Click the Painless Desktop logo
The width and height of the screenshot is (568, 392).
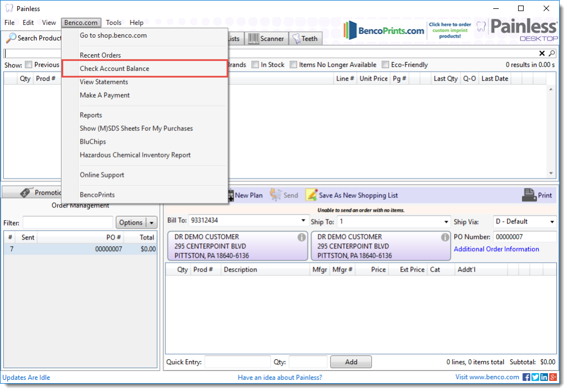(518, 30)
